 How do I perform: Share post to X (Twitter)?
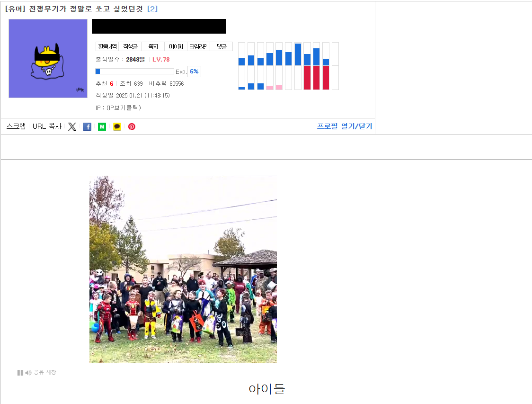(x=72, y=126)
